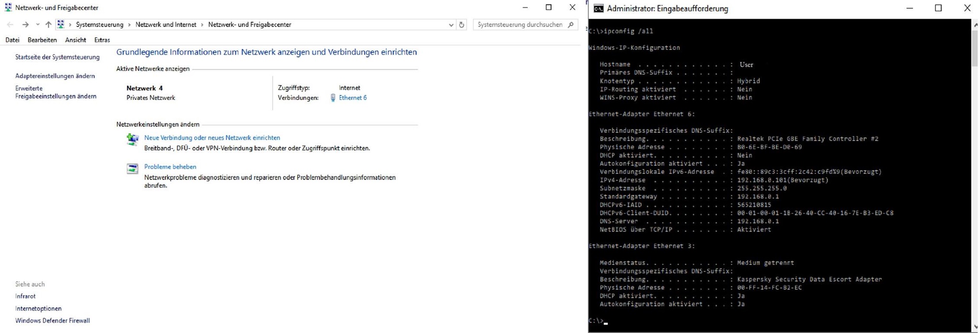Click the command prompt vertical scrollbar thumb
The image size is (980, 333).
pyautogui.click(x=975, y=48)
